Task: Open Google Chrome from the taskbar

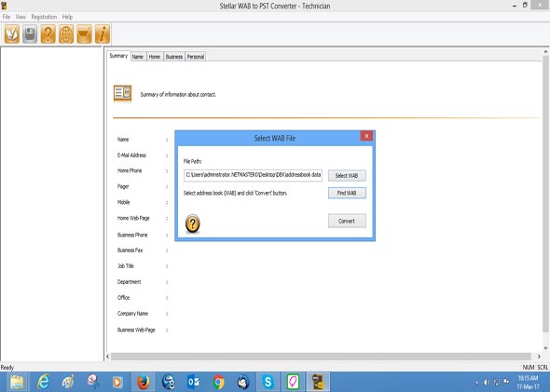Action: click(x=218, y=382)
